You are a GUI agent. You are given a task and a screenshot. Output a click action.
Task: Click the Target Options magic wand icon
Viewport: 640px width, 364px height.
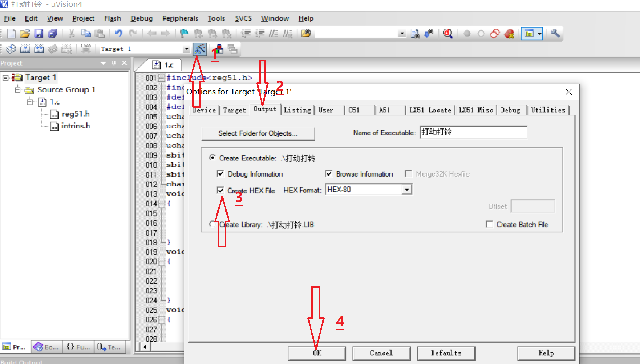click(x=200, y=49)
